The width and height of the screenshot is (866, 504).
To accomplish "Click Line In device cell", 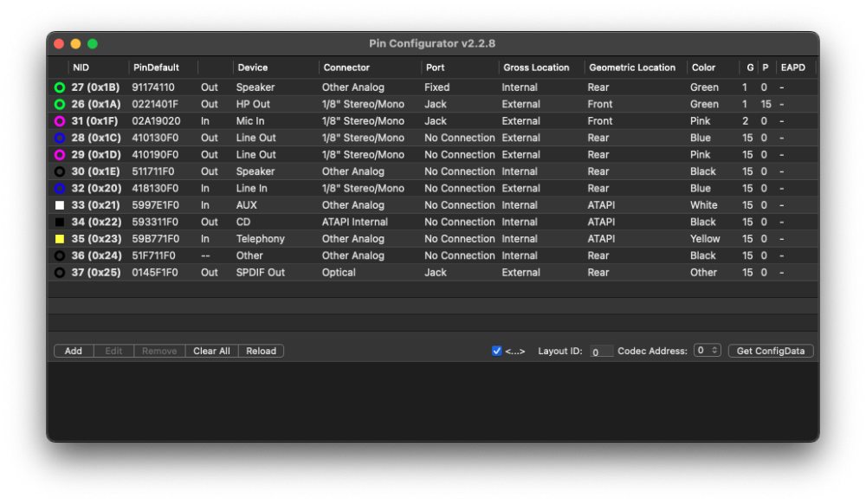I will (x=251, y=188).
